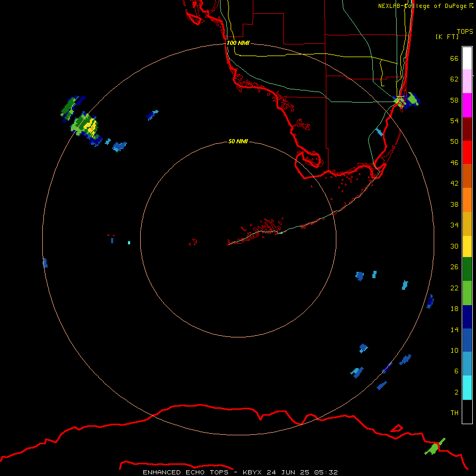
Task: Click the legend value 46
Action: [x=454, y=163]
